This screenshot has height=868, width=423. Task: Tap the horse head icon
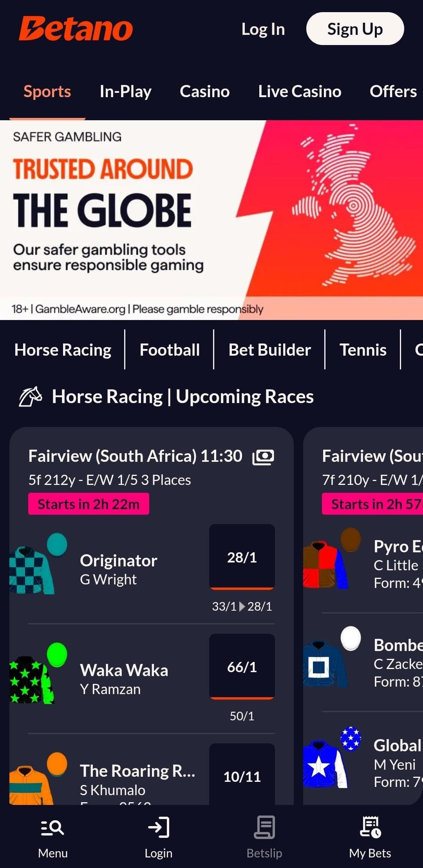coord(31,397)
